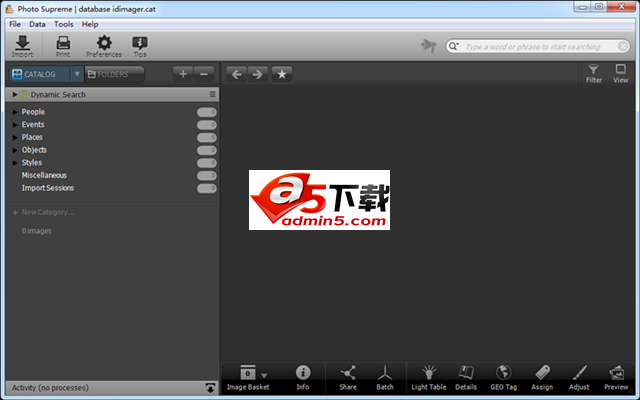Open the View options
The width and height of the screenshot is (640, 400).
pos(620,74)
